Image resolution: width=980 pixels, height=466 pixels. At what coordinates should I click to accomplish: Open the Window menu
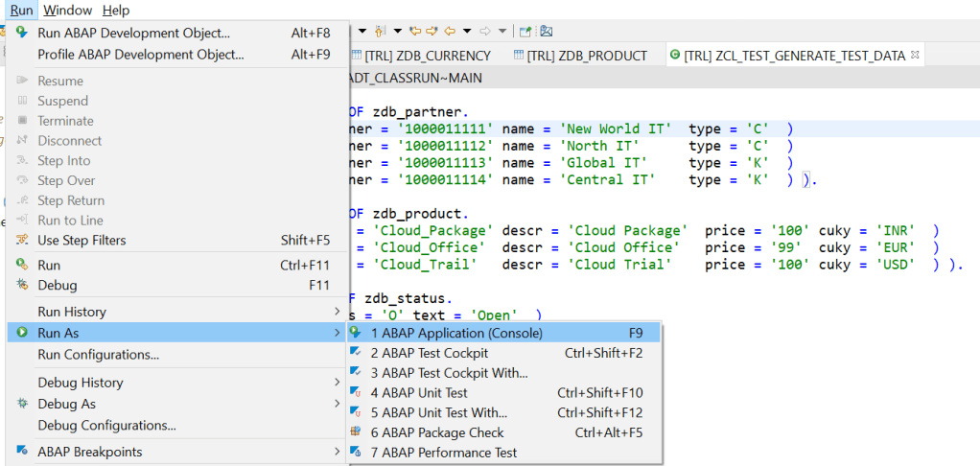point(68,10)
